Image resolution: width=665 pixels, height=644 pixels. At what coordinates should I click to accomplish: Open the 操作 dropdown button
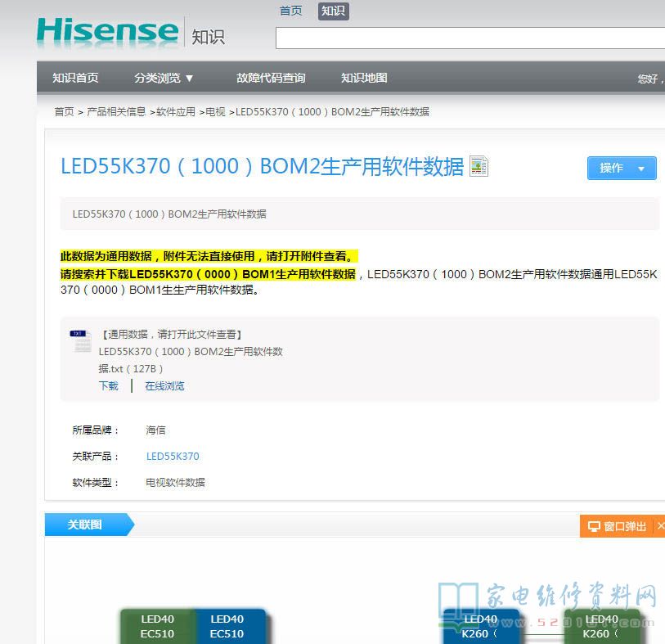coord(622,168)
